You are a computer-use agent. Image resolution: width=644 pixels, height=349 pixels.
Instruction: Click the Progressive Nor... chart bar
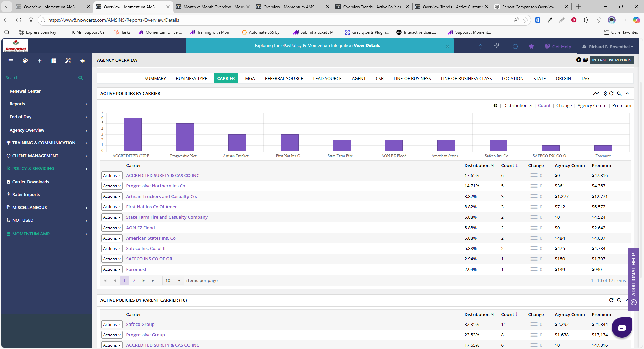[x=185, y=137]
